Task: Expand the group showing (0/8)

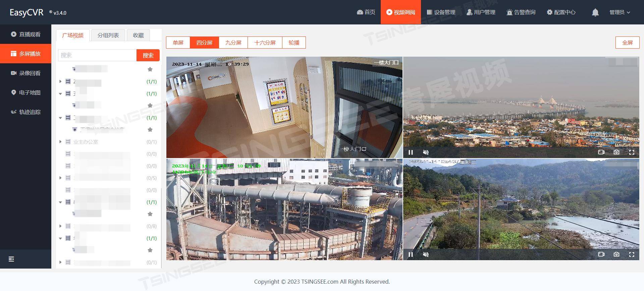Action: click(60, 226)
